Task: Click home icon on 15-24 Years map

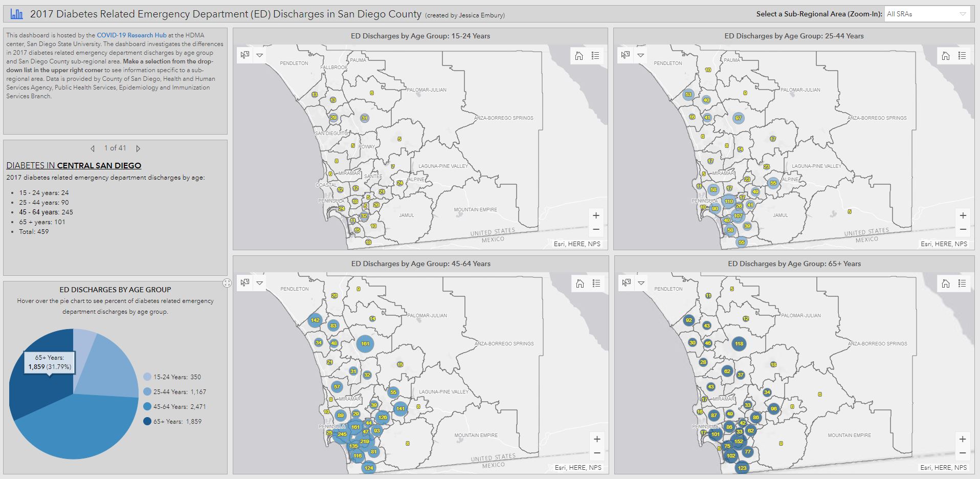Action: (x=579, y=56)
